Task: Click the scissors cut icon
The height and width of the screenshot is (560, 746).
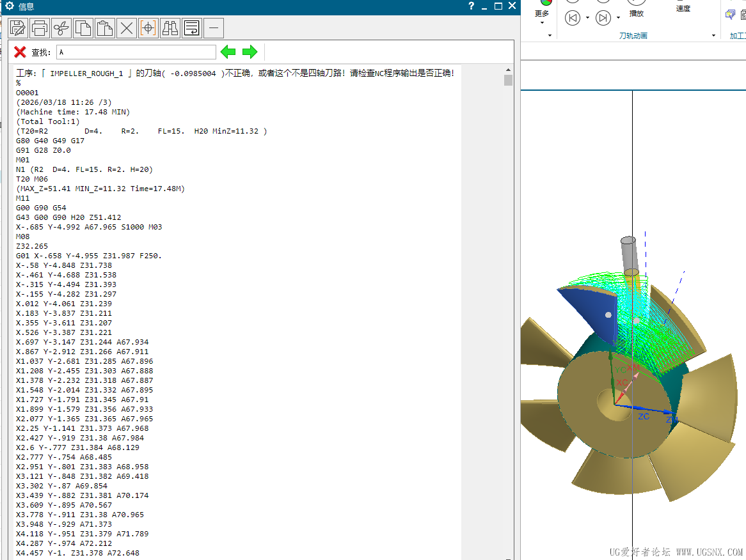Action: pyautogui.click(x=61, y=28)
